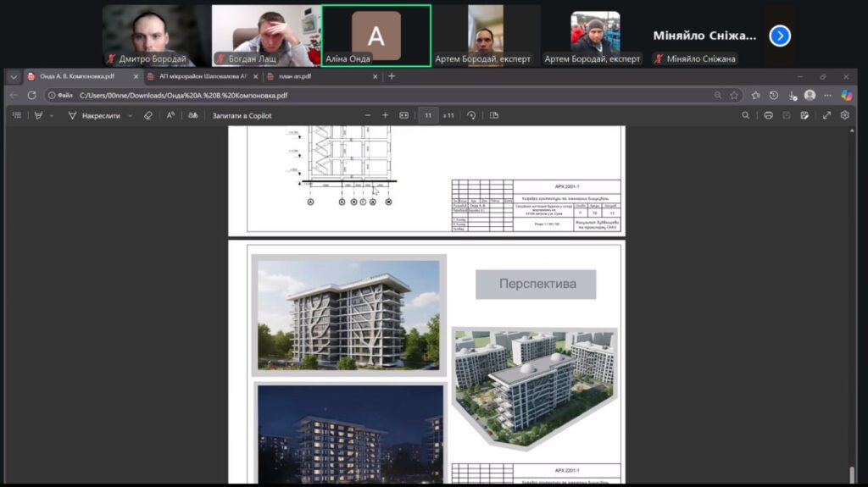Open the Copilot sidebar icon
The height and width of the screenshot is (487, 868).
point(846,95)
